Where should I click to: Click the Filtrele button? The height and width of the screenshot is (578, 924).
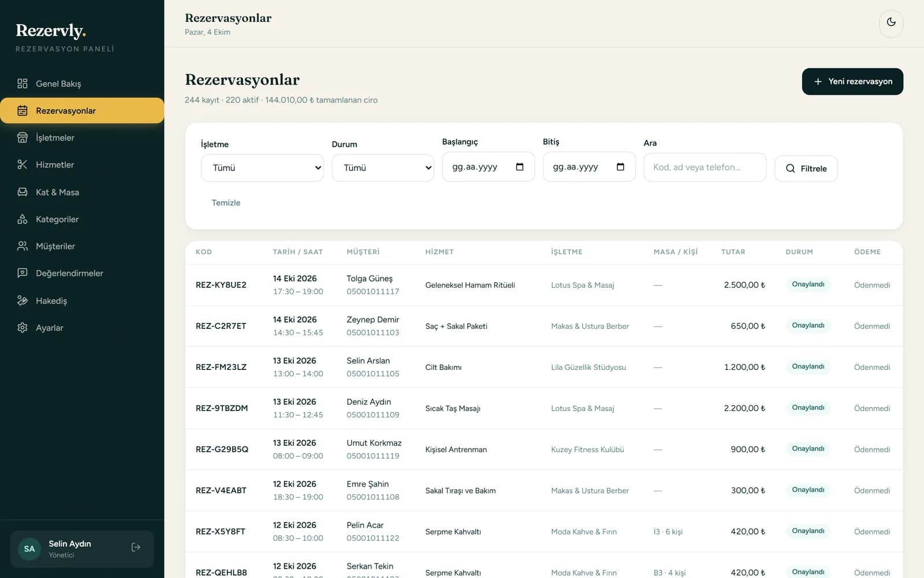click(x=806, y=169)
